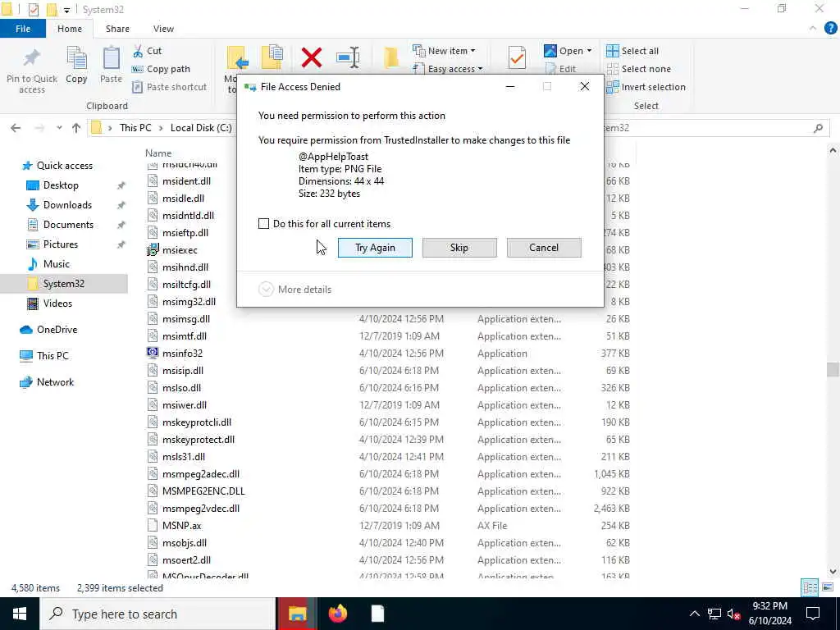The image size is (840, 630).
Task: Click the muted volume tray icon
Action: tap(734, 614)
